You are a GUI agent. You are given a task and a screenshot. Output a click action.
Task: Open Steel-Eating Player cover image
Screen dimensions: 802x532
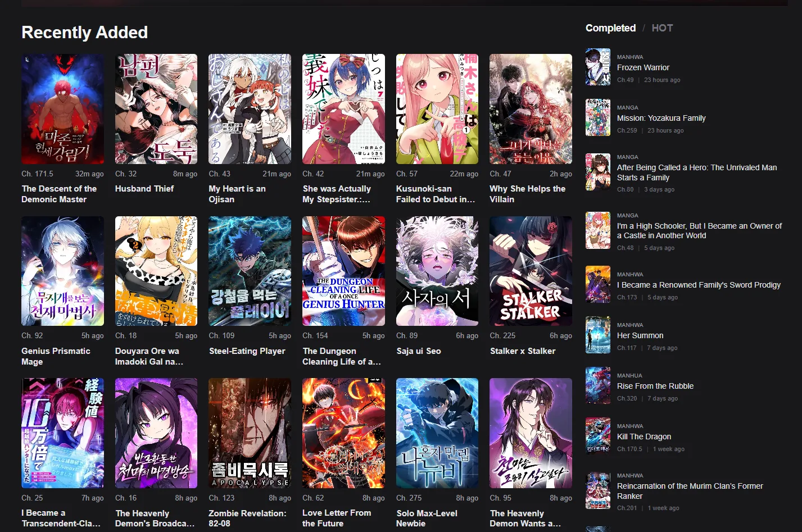pyautogui.click(x=250, y=271)
